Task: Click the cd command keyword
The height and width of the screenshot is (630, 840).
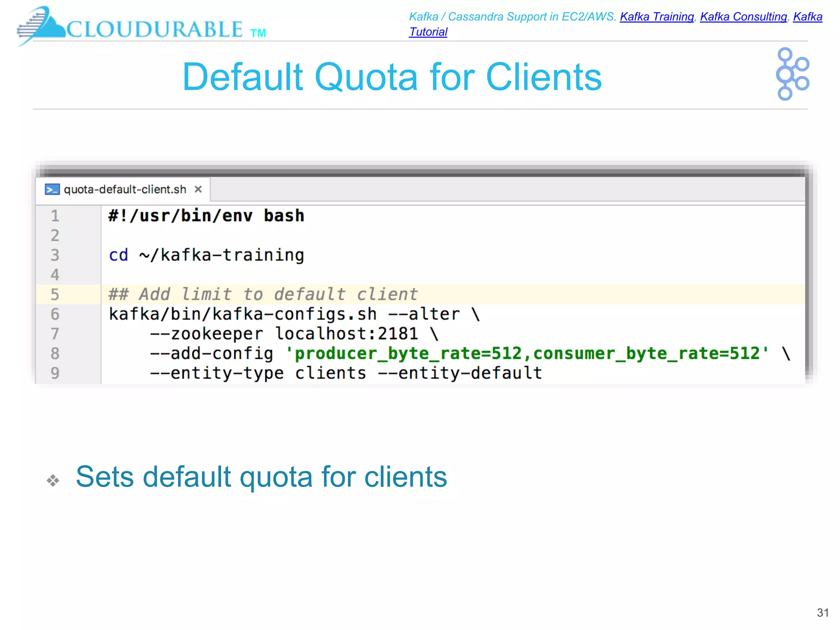Action: [119, 255]
